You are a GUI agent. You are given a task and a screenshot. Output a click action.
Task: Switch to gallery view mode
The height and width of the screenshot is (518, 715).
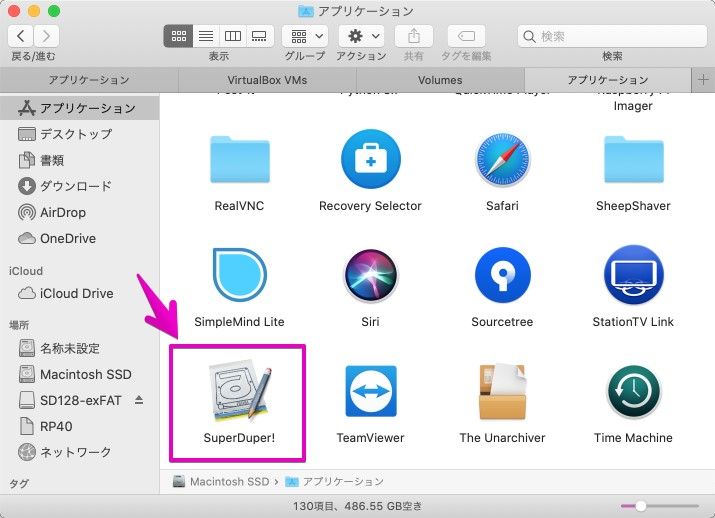tap(259, 36)
